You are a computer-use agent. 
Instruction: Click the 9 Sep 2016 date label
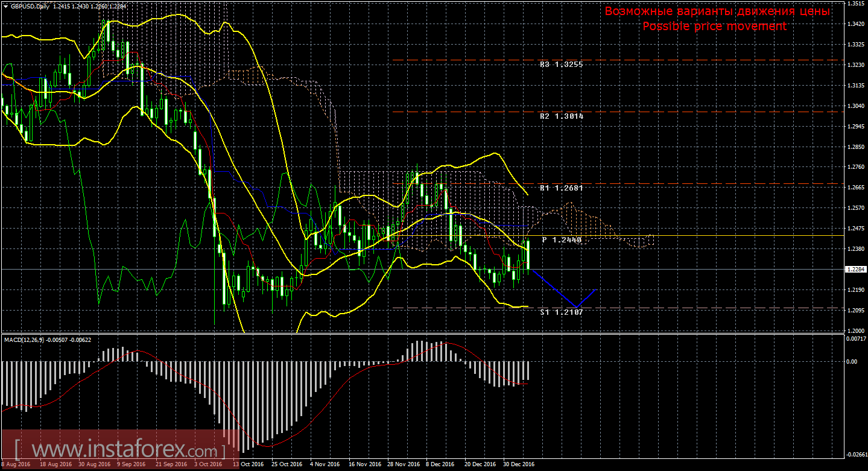tap(131, 464)
